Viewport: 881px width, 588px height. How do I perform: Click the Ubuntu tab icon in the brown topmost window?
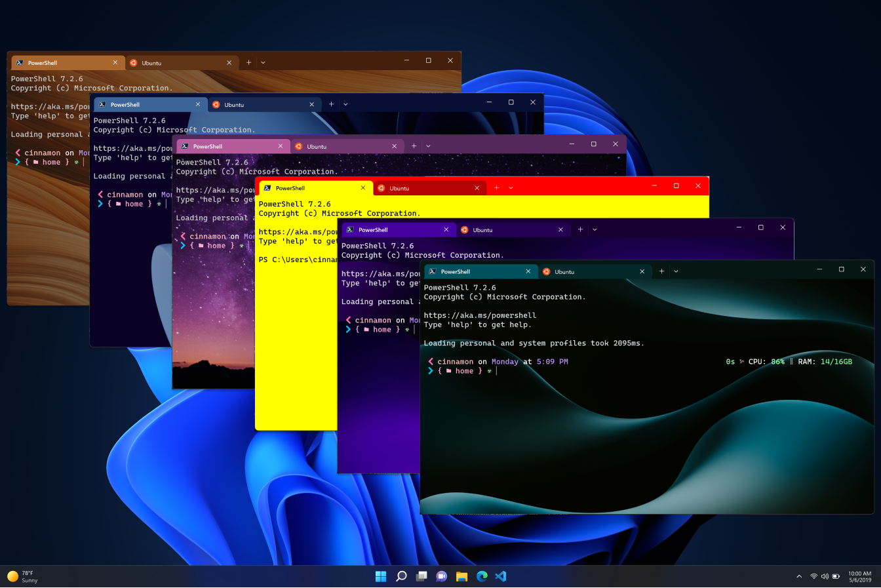134,63
